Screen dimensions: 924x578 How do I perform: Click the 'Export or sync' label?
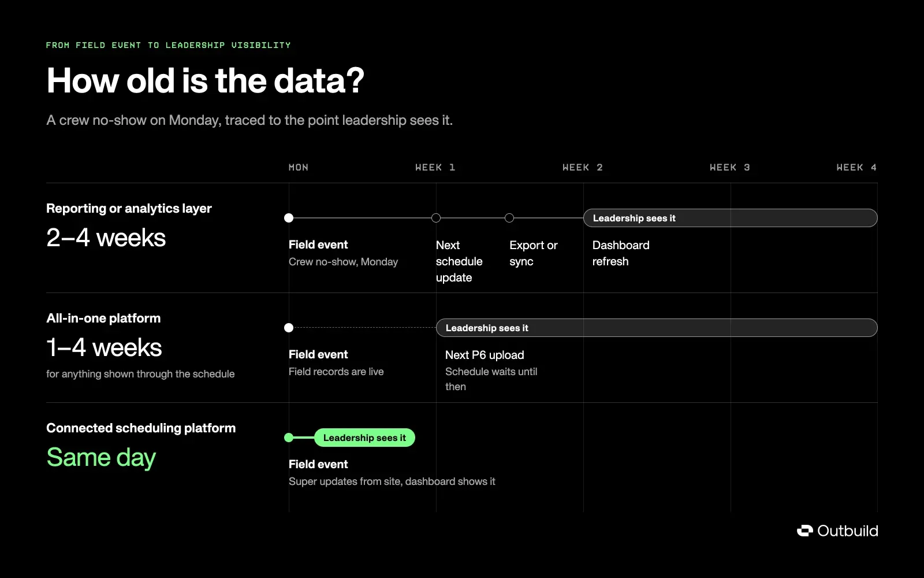point(534,253)
